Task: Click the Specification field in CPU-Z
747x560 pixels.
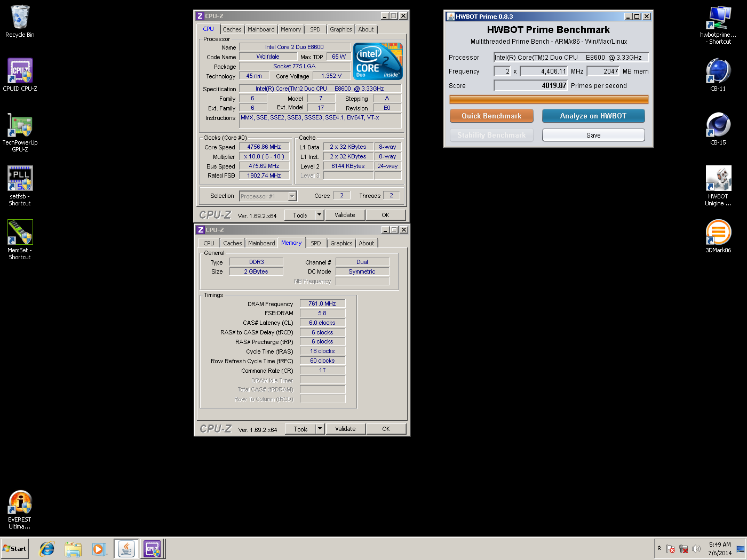Action: [320, 89]
